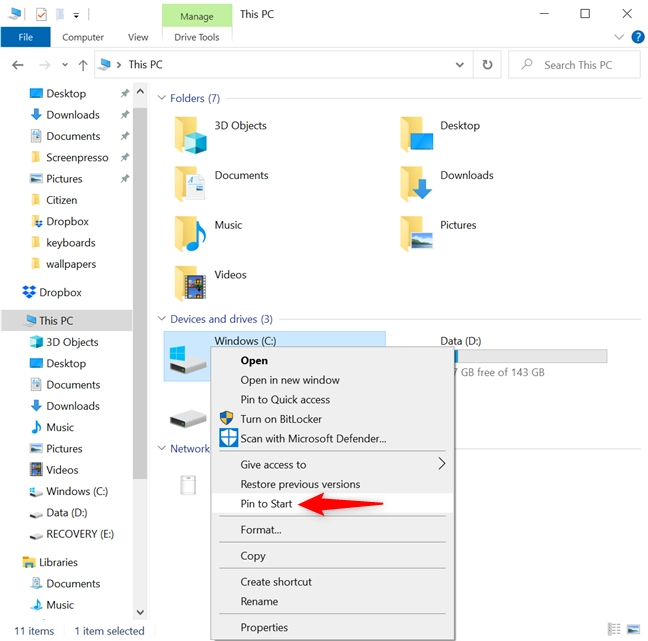The height and width of the screenshot is (641, 648).
Task: Select the Videos folder icon in Folders
Action: (x=190, y=284)
